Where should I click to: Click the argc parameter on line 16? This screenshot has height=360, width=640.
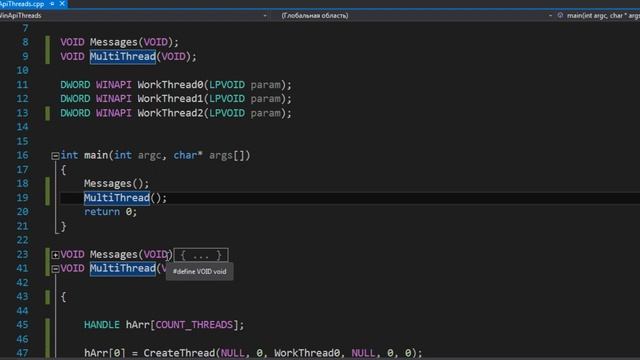coord(149,156)
